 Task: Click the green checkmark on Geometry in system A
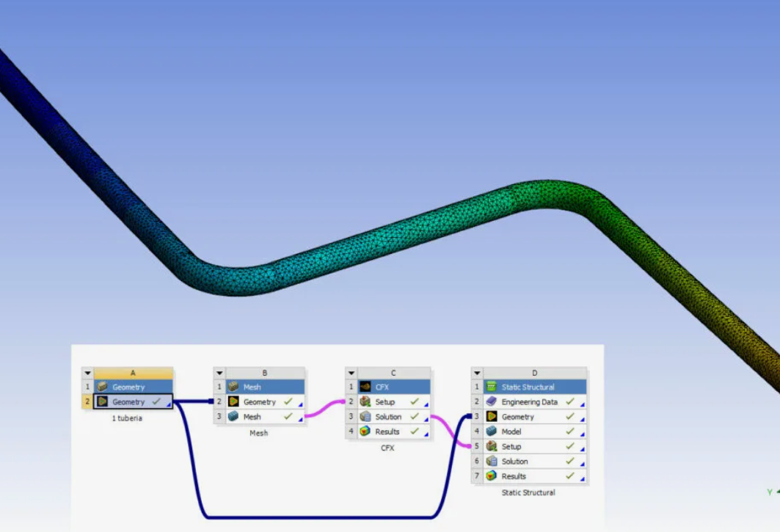pyautogui.click(x=156, y=401)
